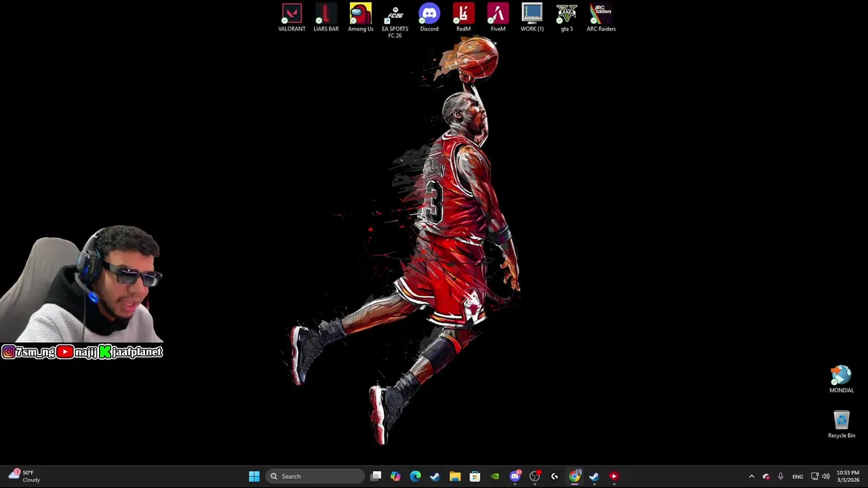
Task: Select the WORK (1) desktop icon
Action: (532, 18)
